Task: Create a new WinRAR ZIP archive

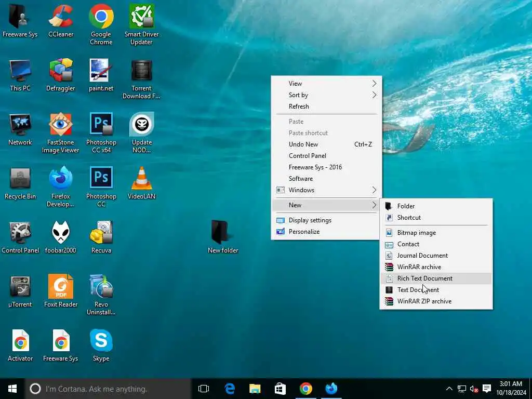Action: point(436,301)
